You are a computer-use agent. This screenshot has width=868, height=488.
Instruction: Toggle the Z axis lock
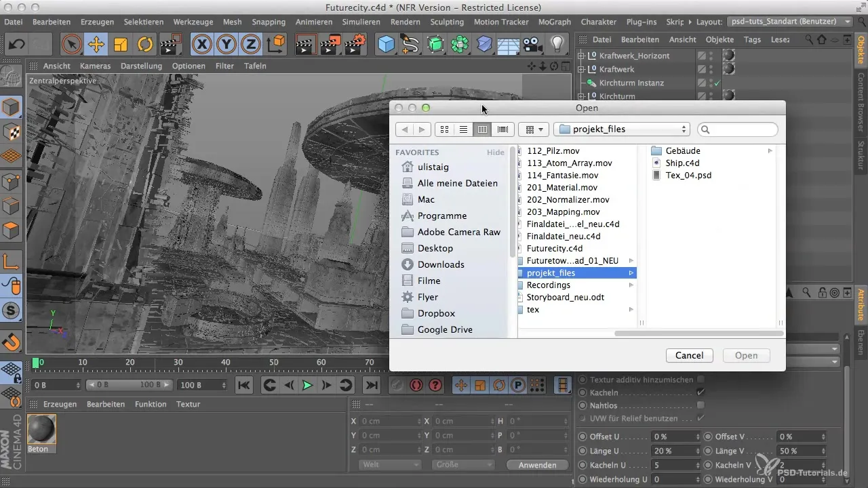pyautogui.click(x=251, y=45)
